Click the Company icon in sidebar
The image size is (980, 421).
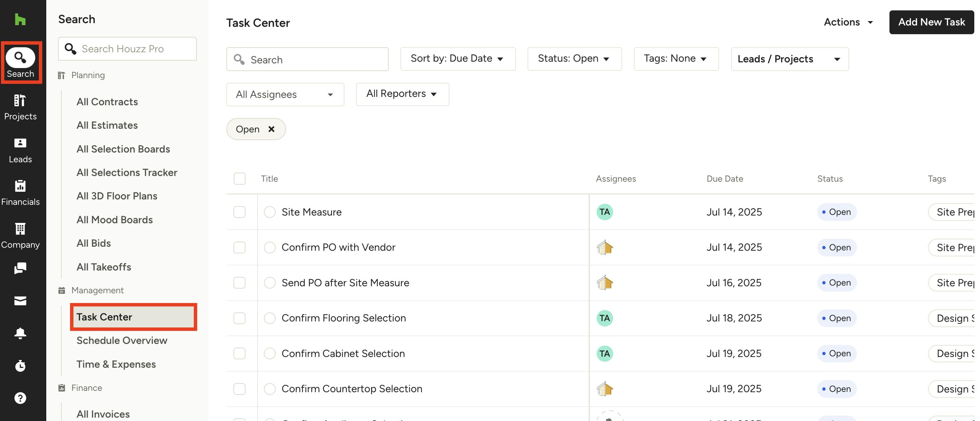[20, 235]
